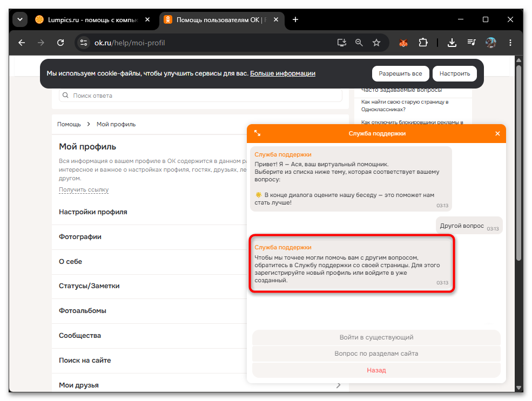The height and width of the screenshot is (401, 532).
Task: Open Как найти свою старую страницу link
Action: pos(405,105)
